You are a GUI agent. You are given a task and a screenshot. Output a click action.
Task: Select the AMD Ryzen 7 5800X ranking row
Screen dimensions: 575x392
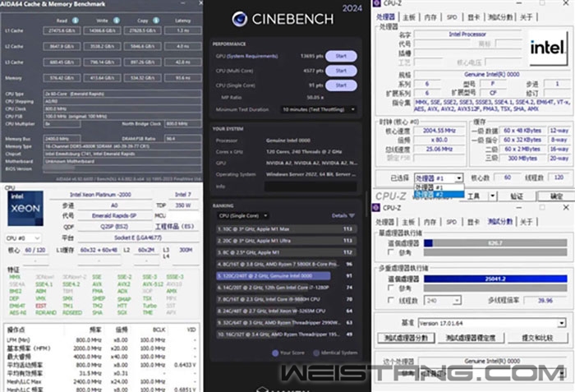tap(286, 265)
